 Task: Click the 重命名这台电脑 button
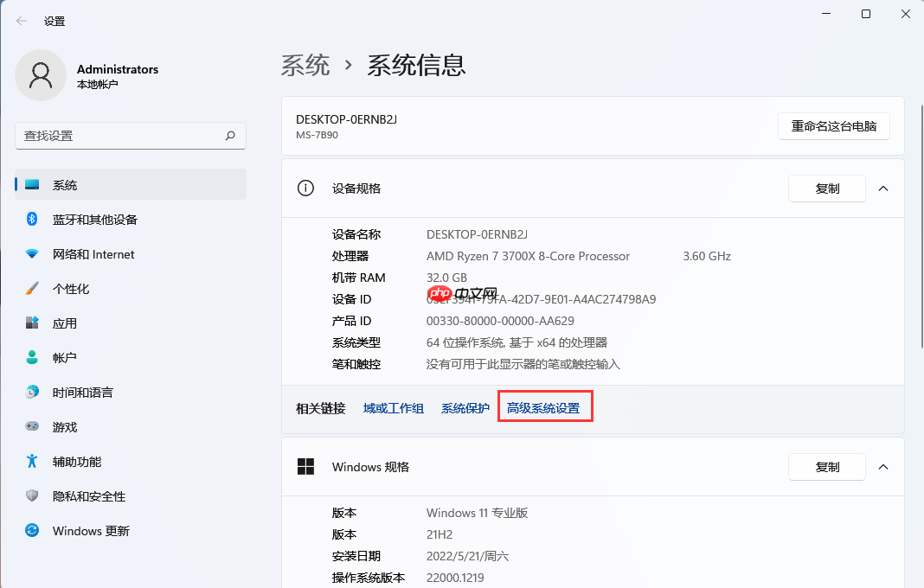click(833, 125)
